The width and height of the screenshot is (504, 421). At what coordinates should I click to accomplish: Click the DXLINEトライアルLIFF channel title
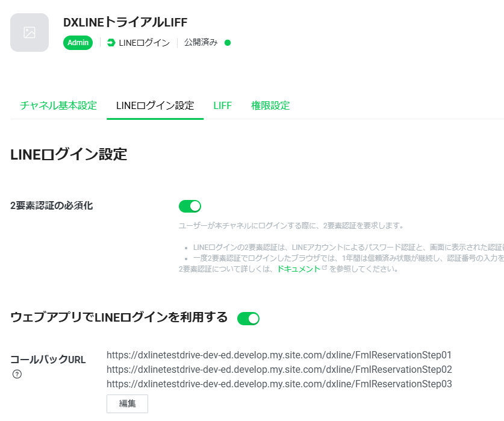125,22
